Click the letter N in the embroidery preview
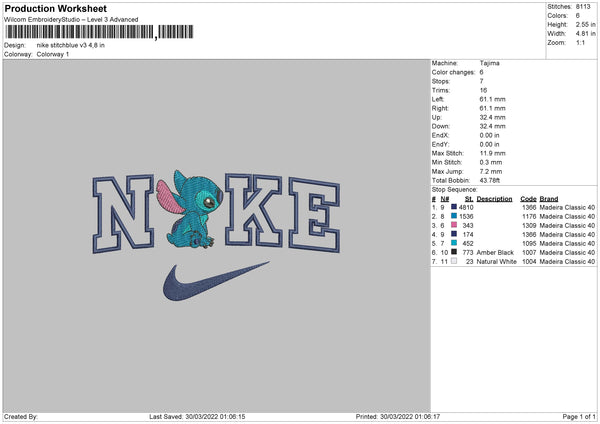The image size is (600, 424). pyautogui.click(x=123, y=214)
